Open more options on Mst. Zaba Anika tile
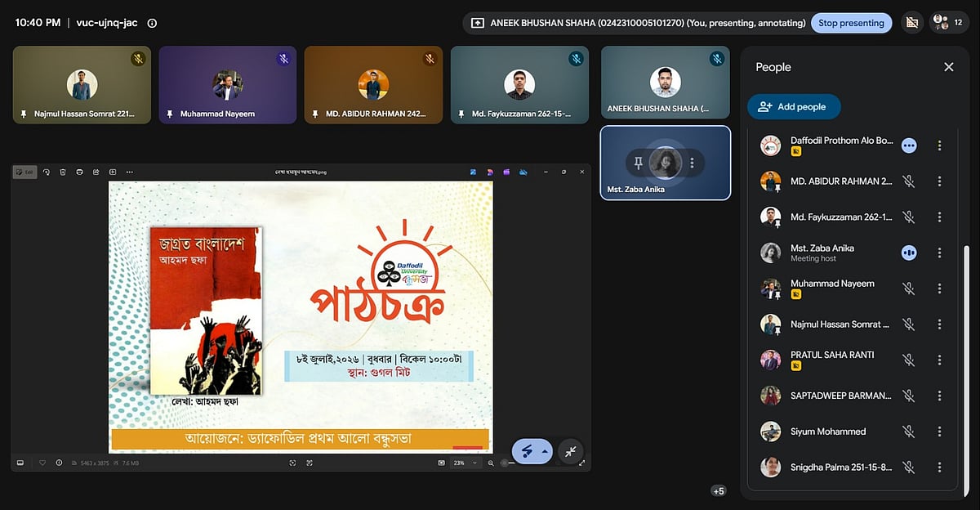The width and height of the screenshot is (980, 510). [x=692, y=163]
